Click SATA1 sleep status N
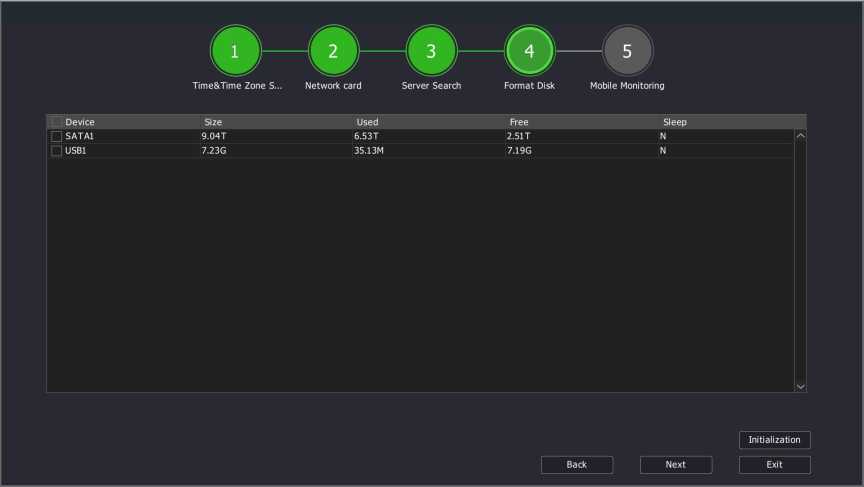864x487 pixels. click(663, 136)
